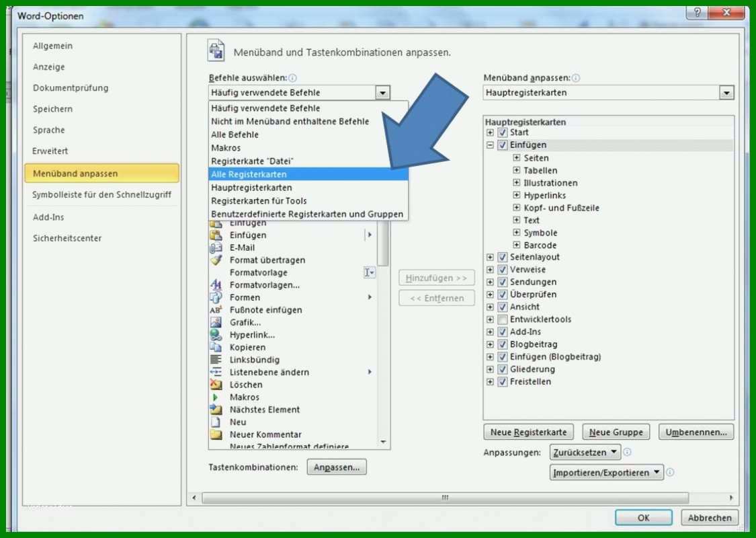Toggle the Sendungen checkbox
Screen dimensions: 756x538
coord(503,282)
